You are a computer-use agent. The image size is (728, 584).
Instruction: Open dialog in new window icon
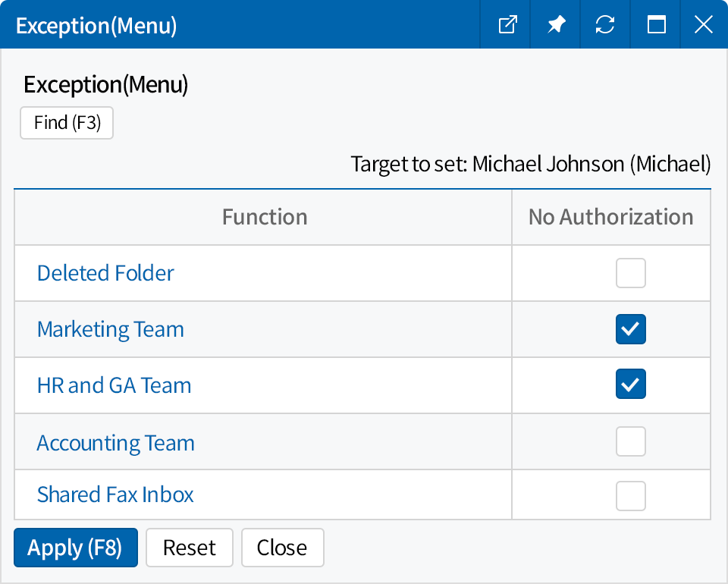[x=507, y=24]
